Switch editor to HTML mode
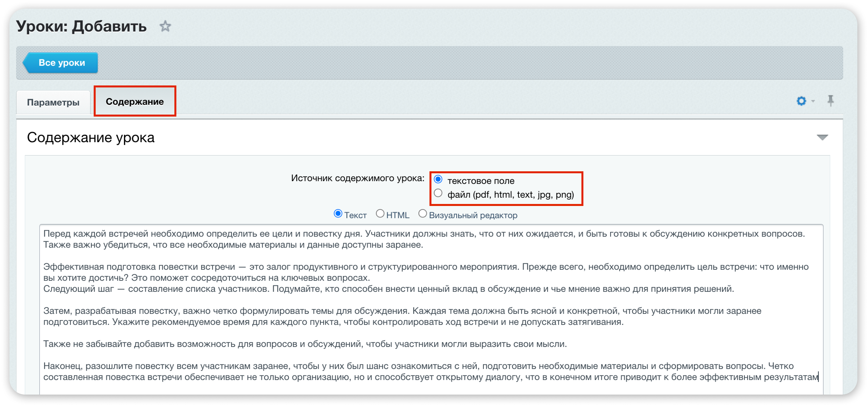868x406 pixels. click(380, 214)
